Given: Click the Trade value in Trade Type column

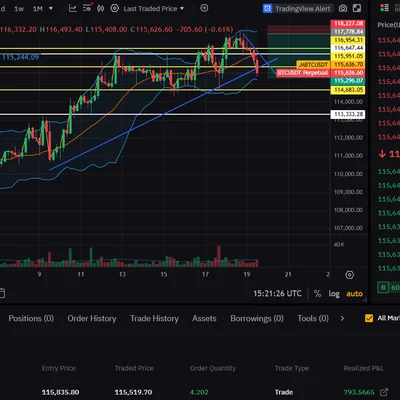Looking at the screenshot, I should click(x=284, y=392).
